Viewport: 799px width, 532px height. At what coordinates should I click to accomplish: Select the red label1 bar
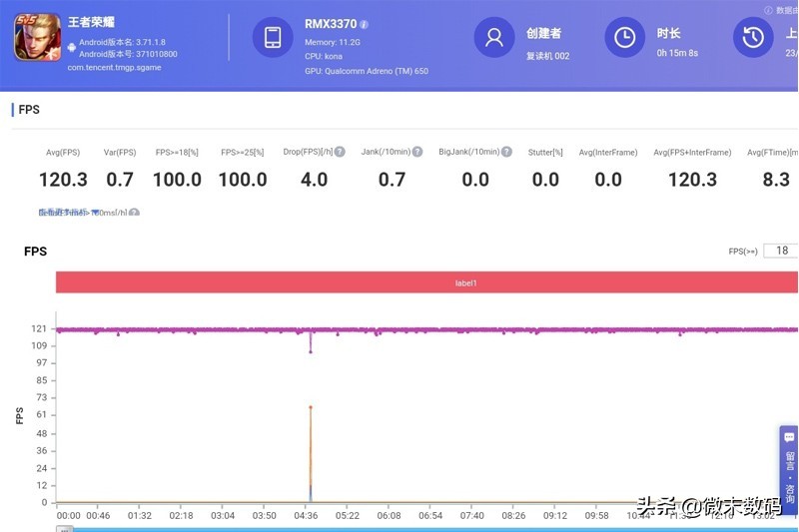coord(426,282)
